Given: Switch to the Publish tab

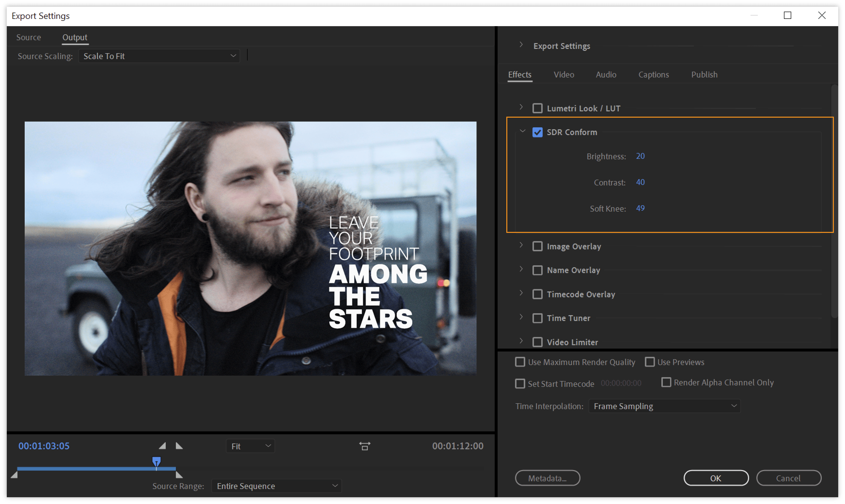Looking at the screenshot, I should [704, 74].
